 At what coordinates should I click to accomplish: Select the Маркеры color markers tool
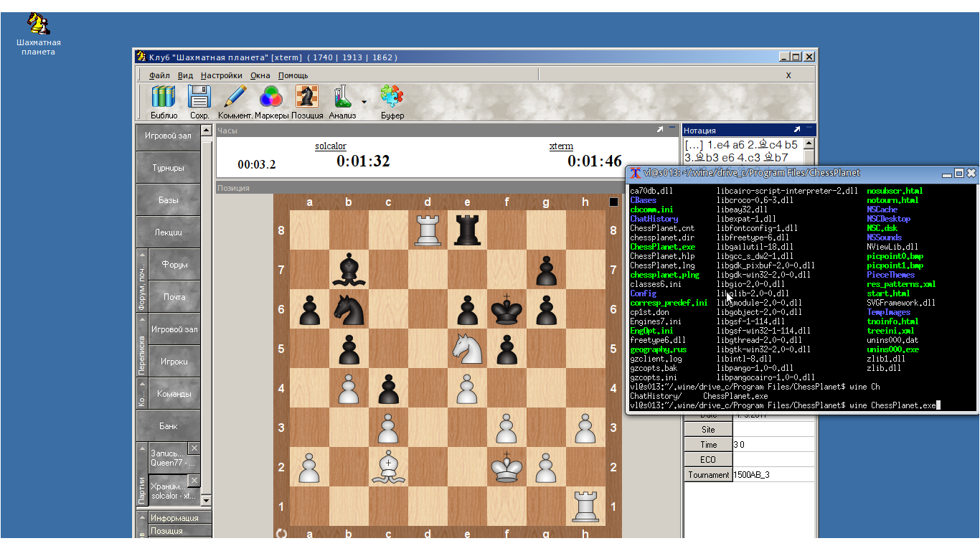[271, 101]
